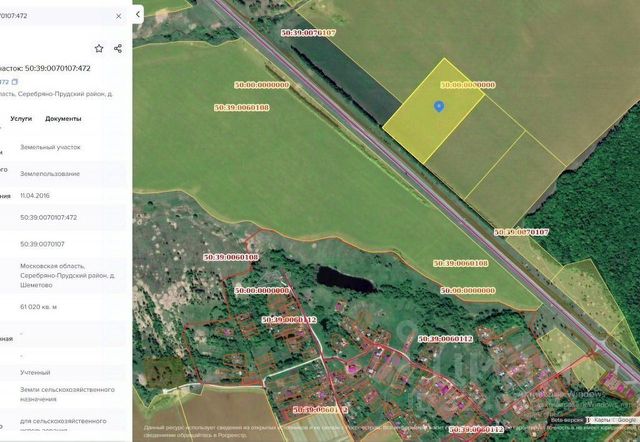Select the cadastral number value 50:39:0070107:472 in the table
Screen dimensions: 640x442
point(49,218)
